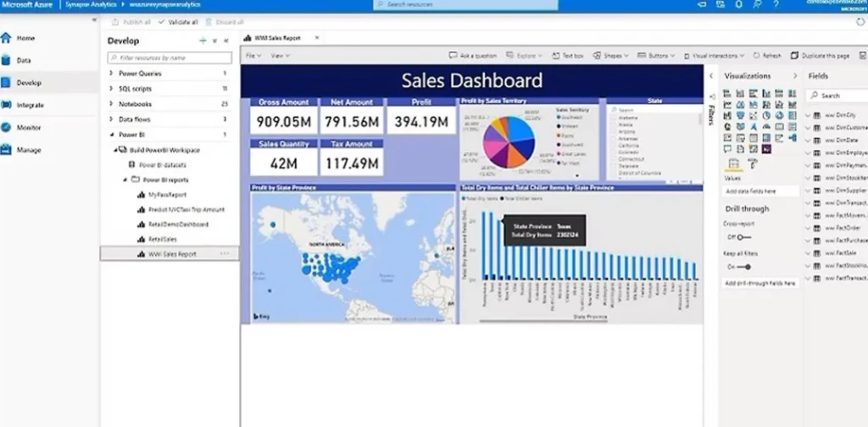The height and width of the screenshot is (427, 868).
Task: Check Connecticut in the State slicer
Action: point(614,159)
